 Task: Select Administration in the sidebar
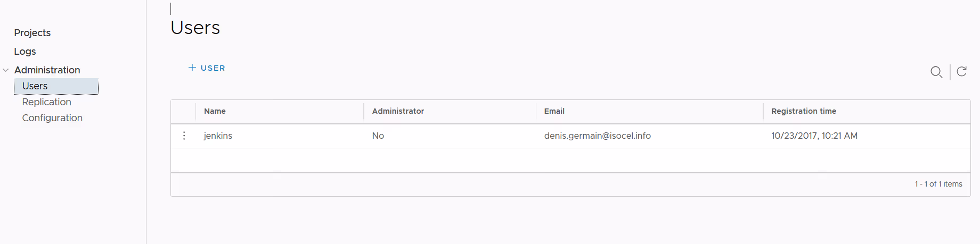click(x=47, y=70)
